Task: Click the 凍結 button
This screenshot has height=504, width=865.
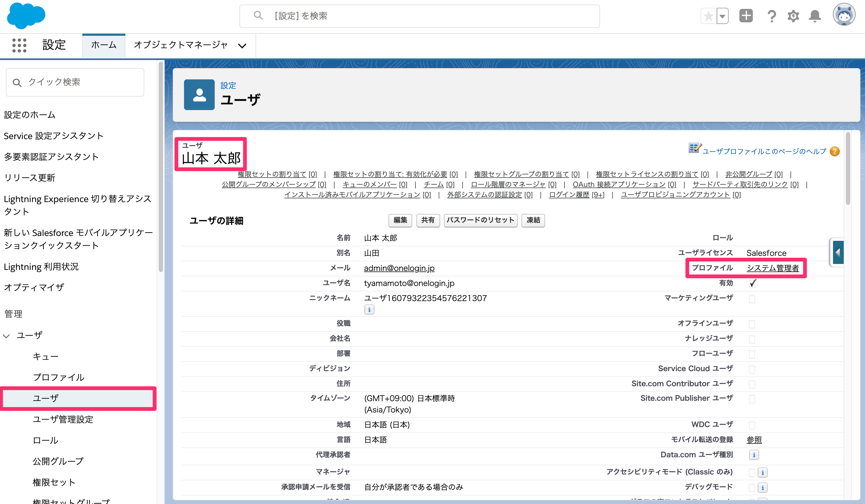Action: [x=533, y=220]
